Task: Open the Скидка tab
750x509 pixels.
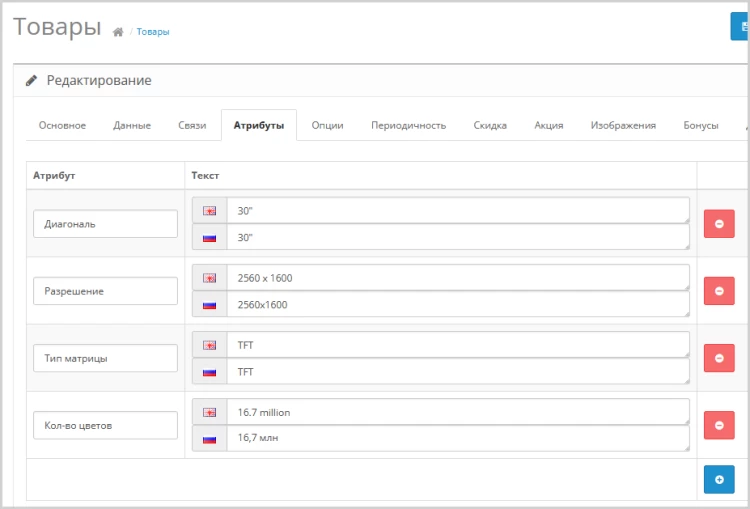Action: [490, 125]
